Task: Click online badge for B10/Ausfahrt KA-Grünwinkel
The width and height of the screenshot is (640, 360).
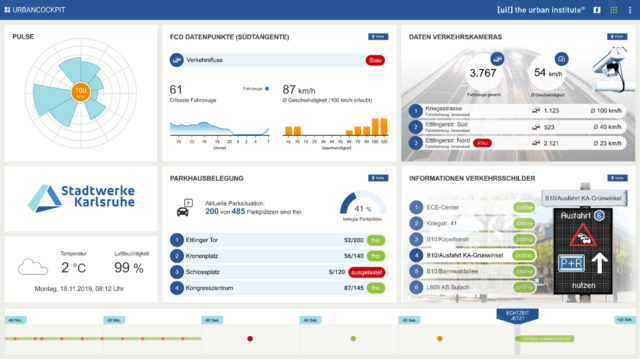Action: tap(524, 256)
